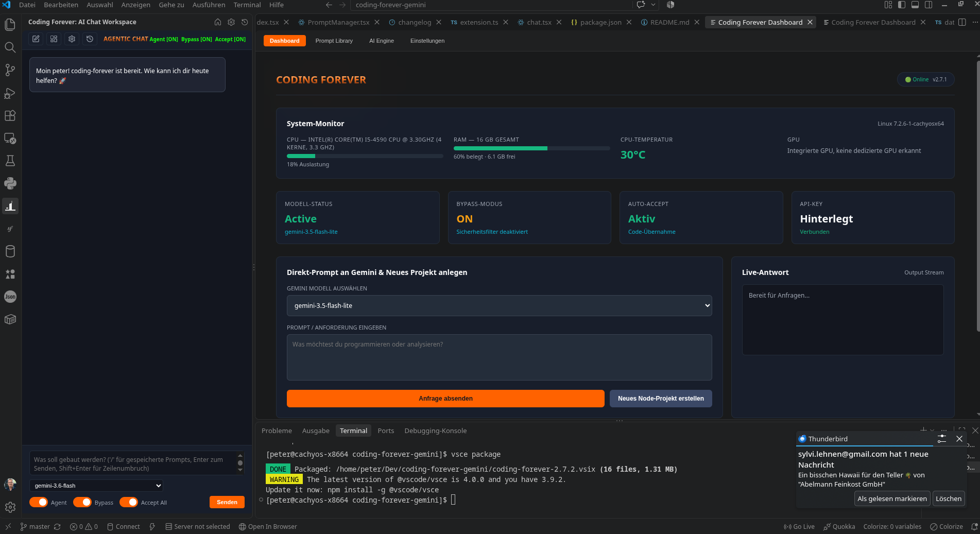The image size is (980, 534).
Task: Open the tab overflow ellipsis menu
Action: click(975, 22)
